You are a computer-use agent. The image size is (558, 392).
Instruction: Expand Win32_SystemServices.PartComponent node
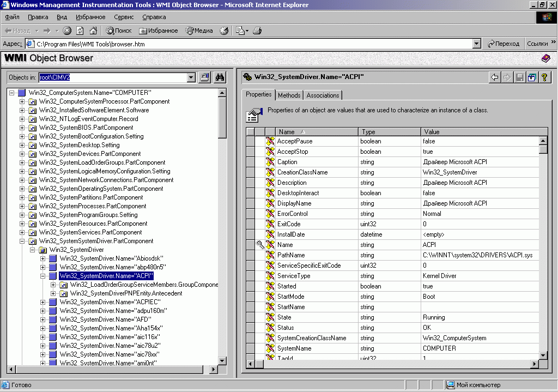(x=22, y=232)
